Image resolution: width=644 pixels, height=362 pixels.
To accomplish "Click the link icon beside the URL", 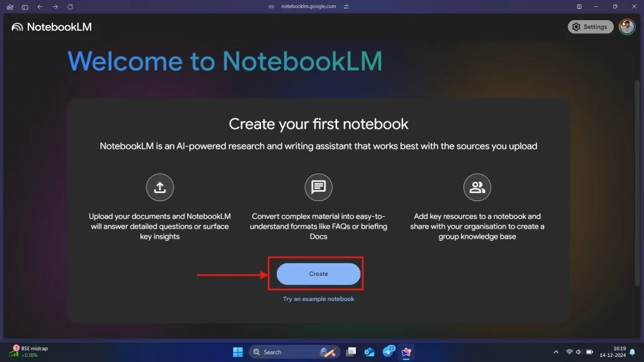I will pyautogui.click(x=271, y=6).
